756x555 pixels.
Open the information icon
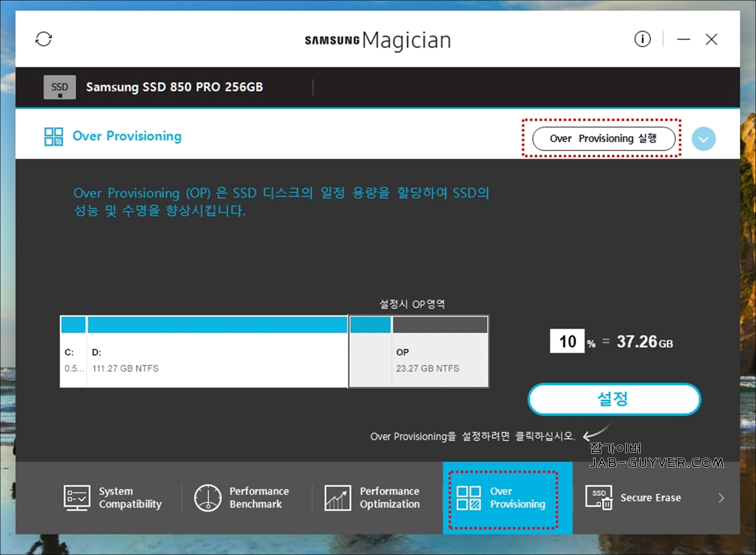[642, 39]
